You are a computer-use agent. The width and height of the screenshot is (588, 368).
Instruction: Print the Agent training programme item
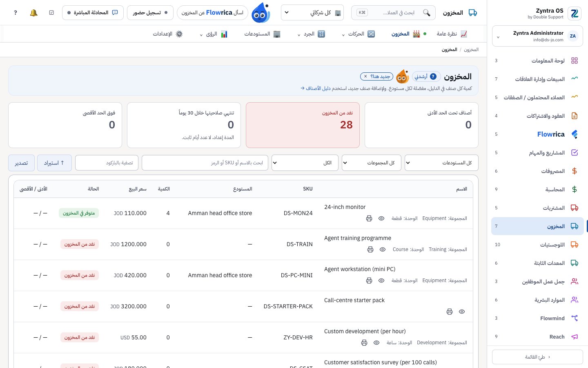point(370,249)
